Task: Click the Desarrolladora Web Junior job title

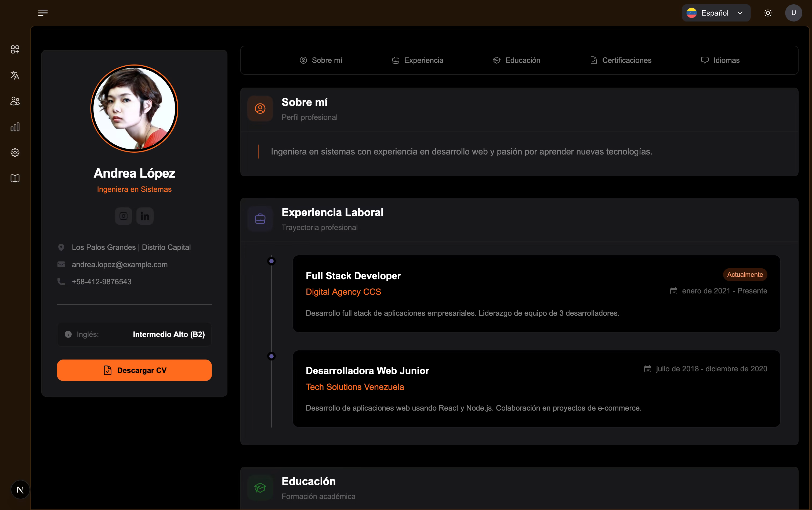Action: point(367,371)
